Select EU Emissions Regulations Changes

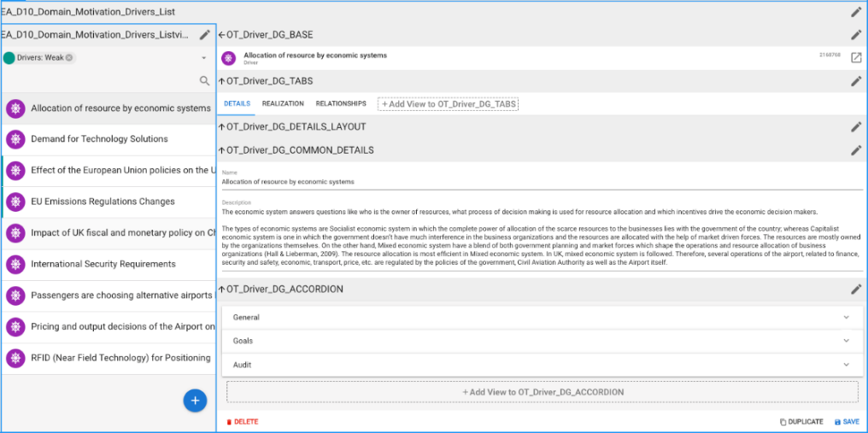click(x=108, y=202)
